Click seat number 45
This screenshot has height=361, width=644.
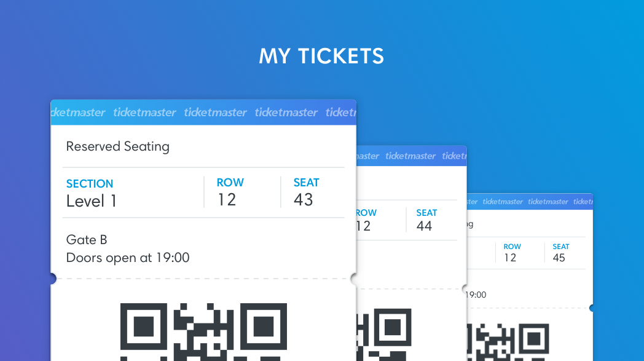pos(559,258)
